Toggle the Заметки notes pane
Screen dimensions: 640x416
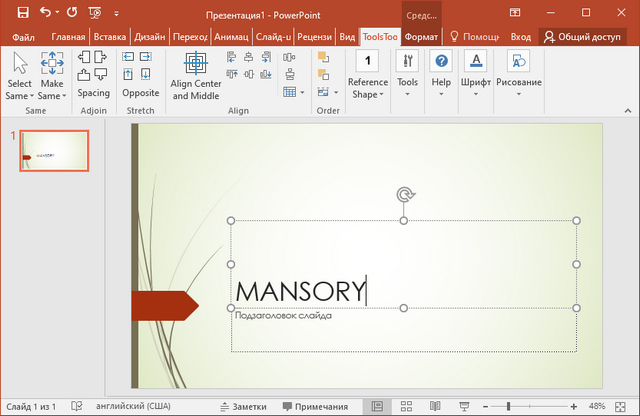tap(242, 406)
